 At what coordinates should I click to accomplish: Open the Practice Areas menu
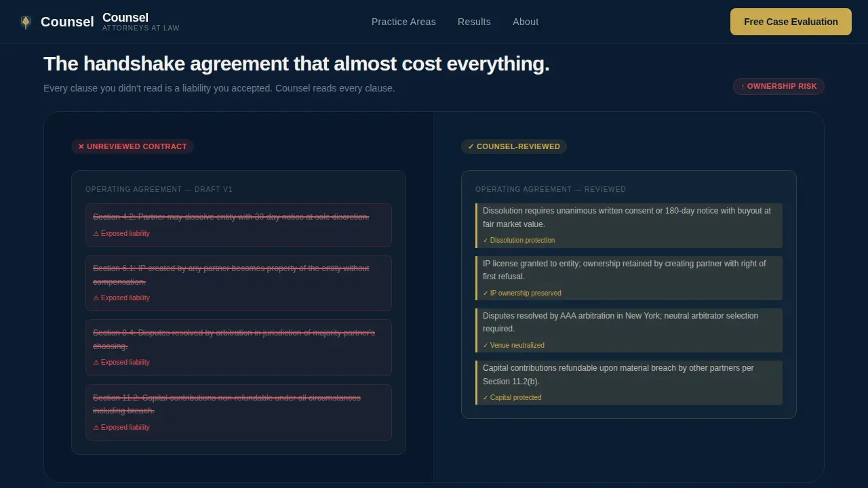point(403,22)
